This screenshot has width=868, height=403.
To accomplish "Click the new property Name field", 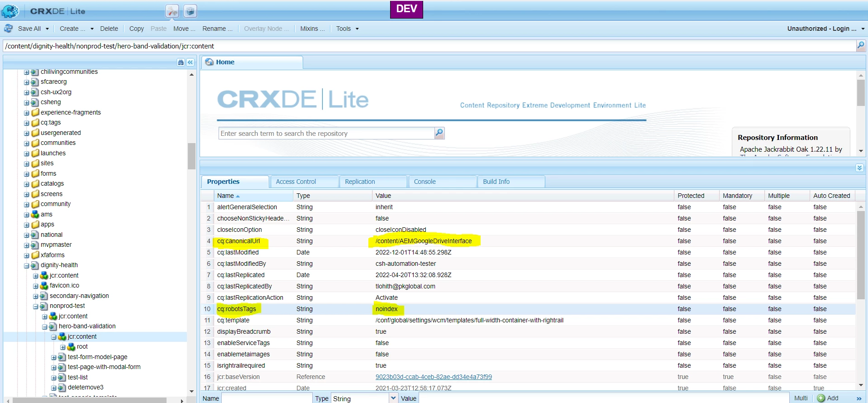I will pos(267,398).
